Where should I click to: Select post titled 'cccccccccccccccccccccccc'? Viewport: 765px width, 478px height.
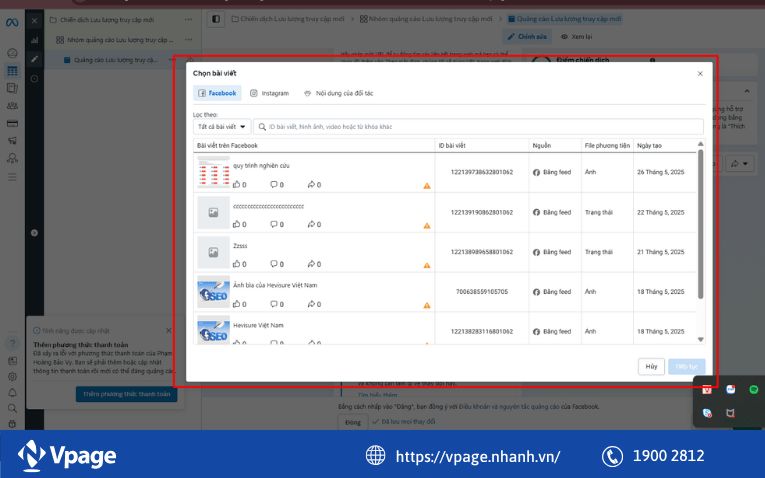(268, 206)
